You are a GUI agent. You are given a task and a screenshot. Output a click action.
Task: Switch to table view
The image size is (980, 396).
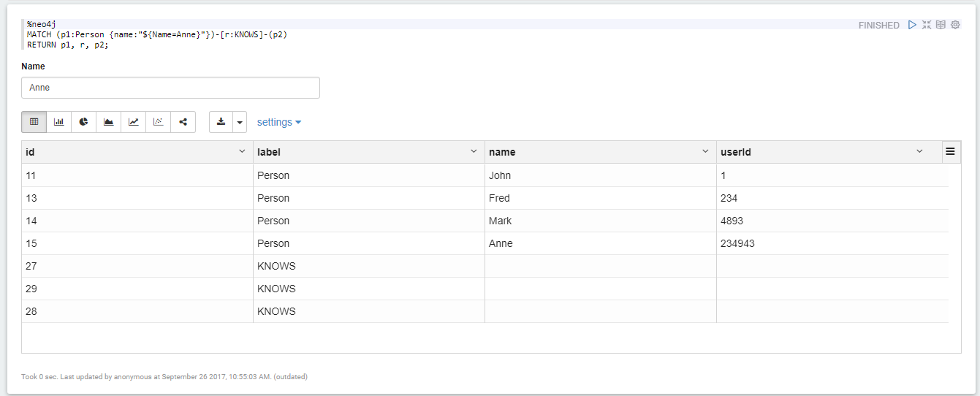34,122
